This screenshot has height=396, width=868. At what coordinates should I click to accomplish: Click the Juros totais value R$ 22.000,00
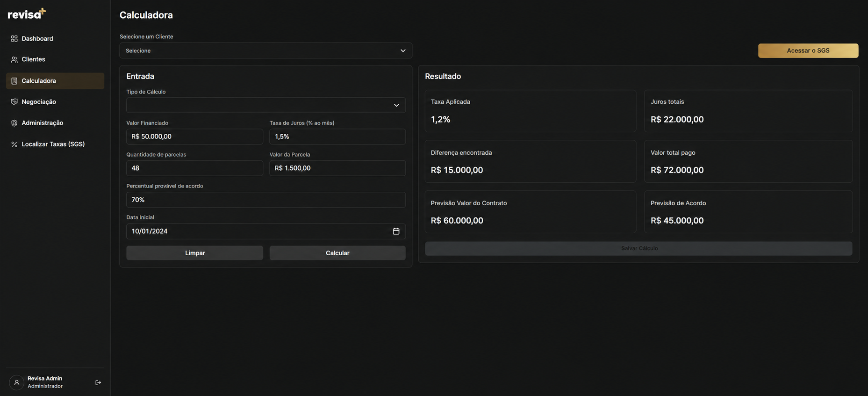click(677, 120)
